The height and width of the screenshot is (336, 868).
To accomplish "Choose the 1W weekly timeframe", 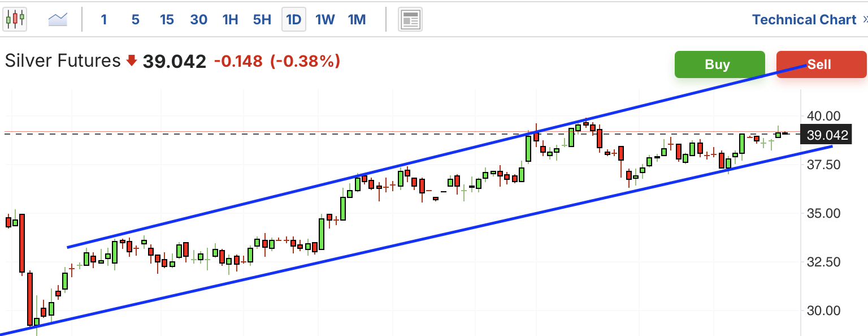I will coord(325,20).
